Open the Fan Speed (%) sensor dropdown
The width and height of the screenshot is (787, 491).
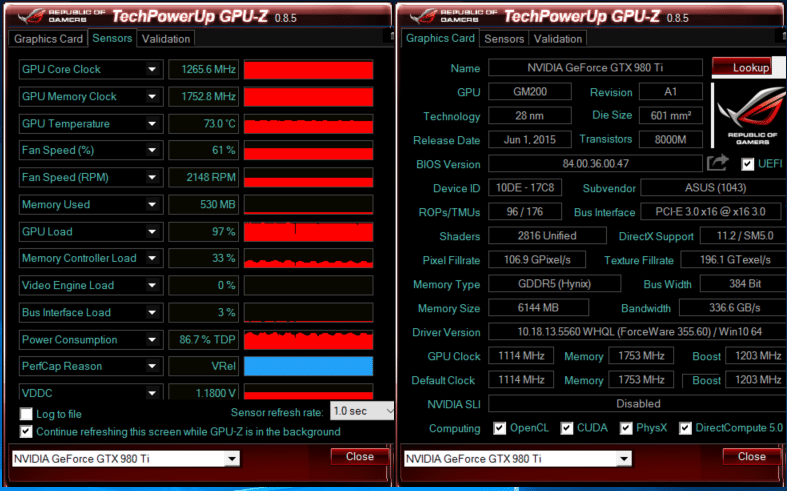(x=152, y=150)
